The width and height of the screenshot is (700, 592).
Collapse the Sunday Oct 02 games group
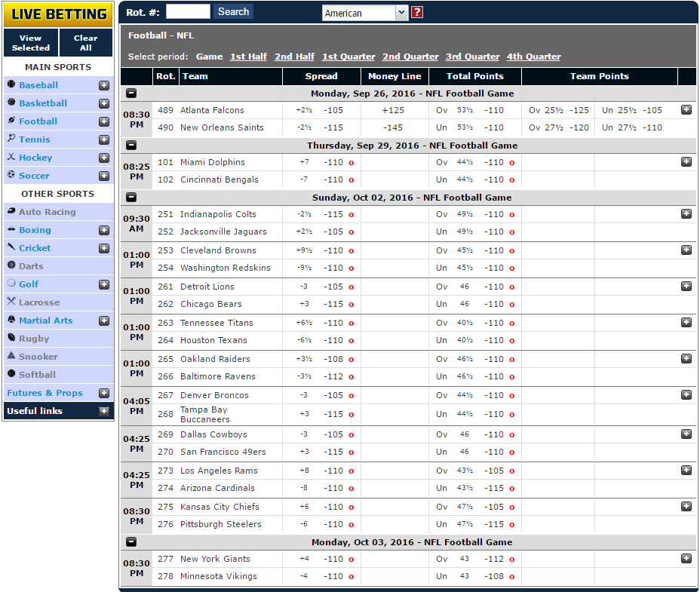131,198
